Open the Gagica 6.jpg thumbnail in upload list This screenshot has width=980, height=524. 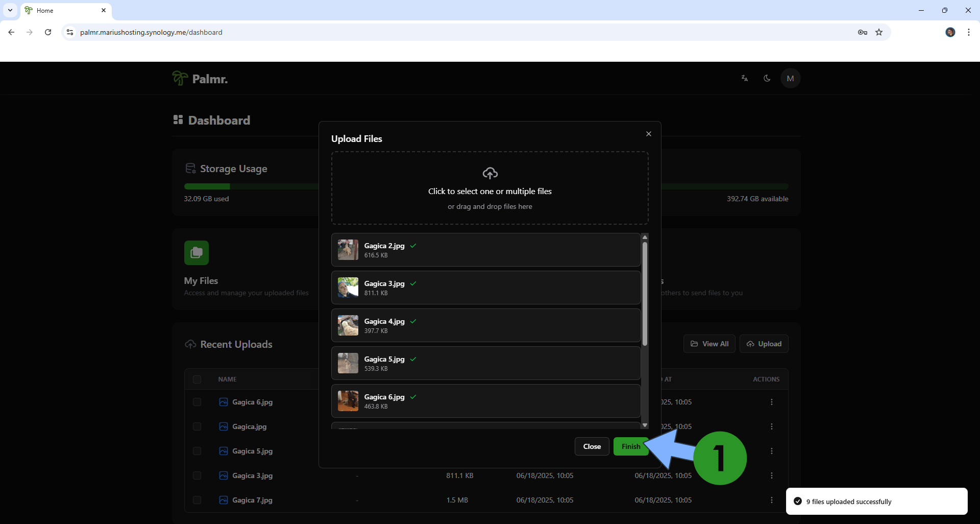tap(348, 401)
